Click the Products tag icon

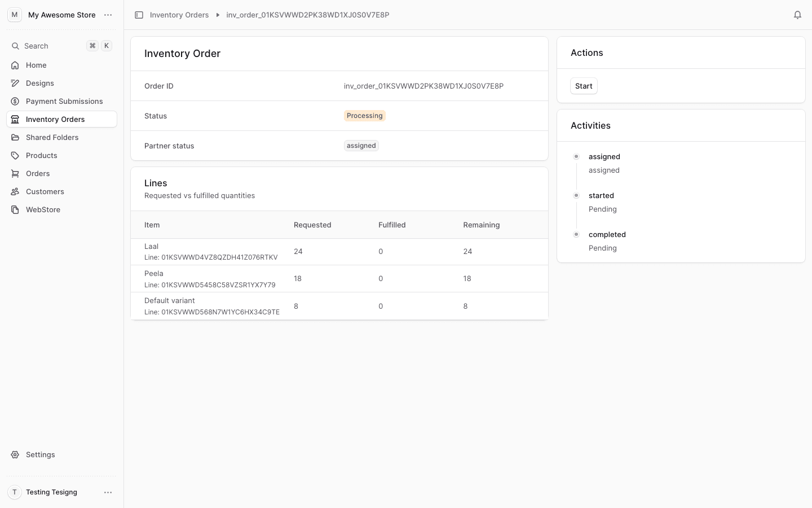(x=15, y=156)
